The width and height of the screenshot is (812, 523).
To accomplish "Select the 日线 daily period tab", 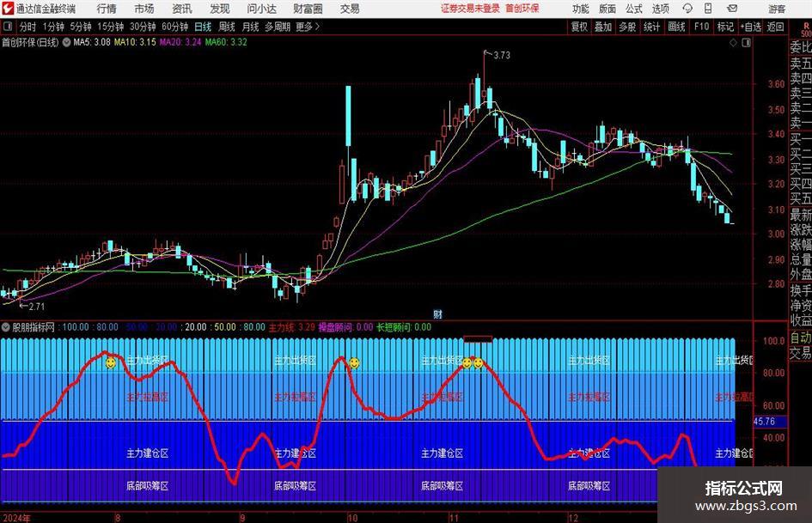I will (203, 27).
